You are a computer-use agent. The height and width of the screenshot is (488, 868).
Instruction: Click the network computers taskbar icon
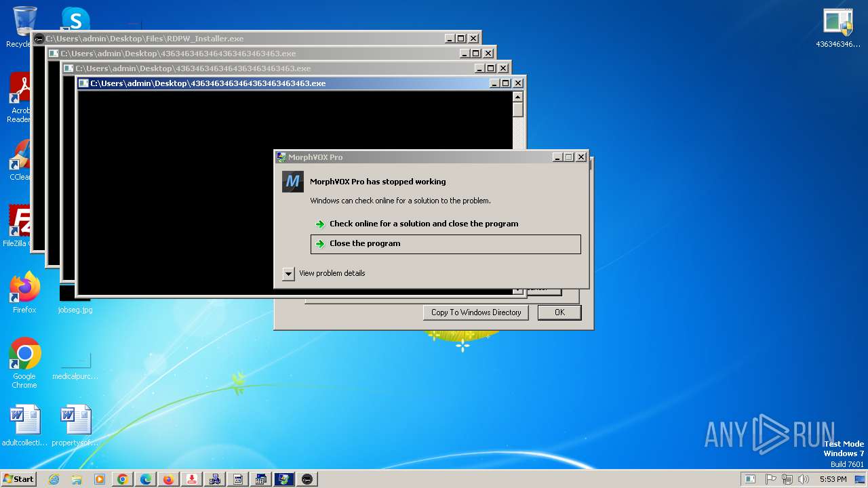click(x=215, y=479)
